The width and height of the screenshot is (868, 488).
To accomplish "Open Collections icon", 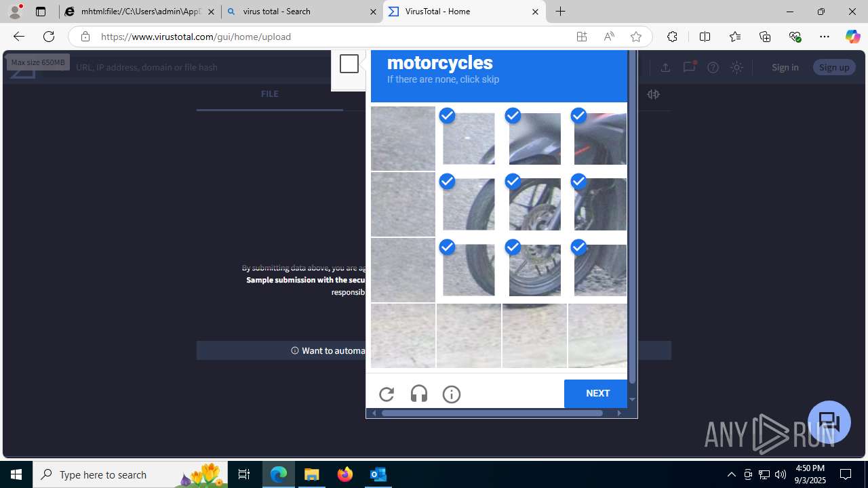I will click(x=765, y=37).
